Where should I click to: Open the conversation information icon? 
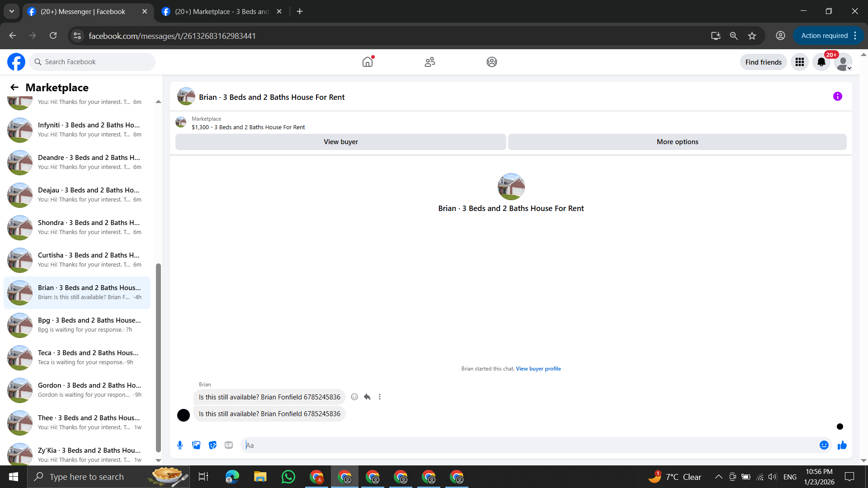pyautogui.click(x=837, y=96)
